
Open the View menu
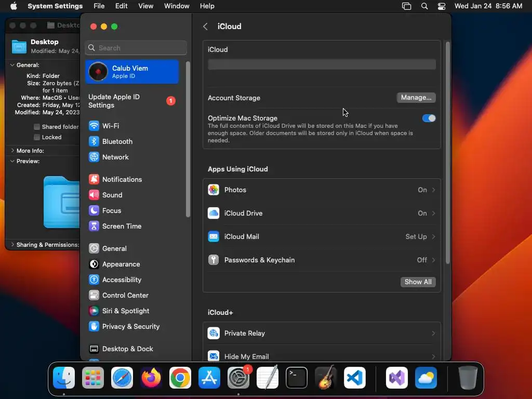pyautogui.click(x=145, y=6)
